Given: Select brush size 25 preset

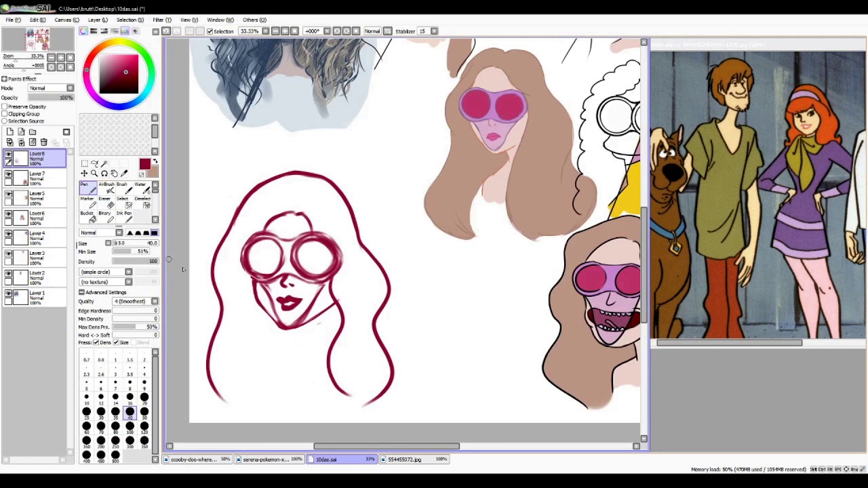Looking at the screenshot, I should (x=86, y=411).
